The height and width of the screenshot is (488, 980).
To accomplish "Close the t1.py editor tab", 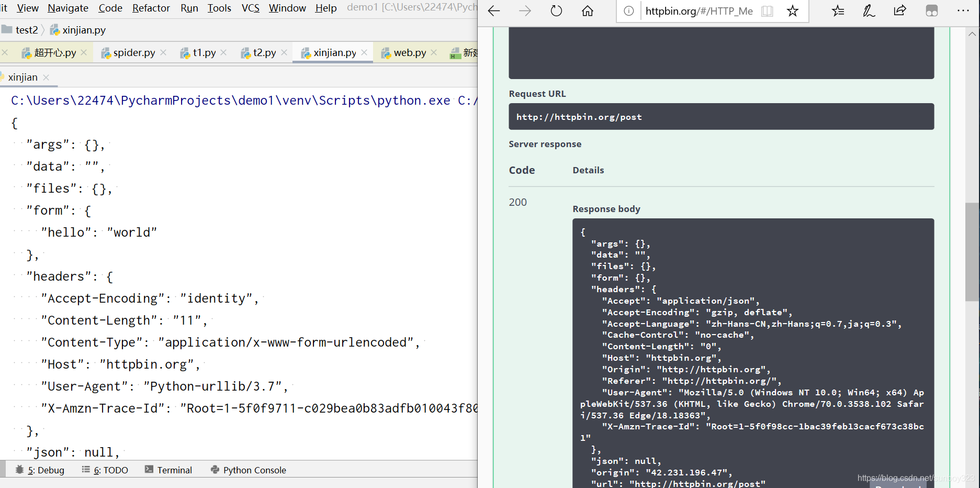I will (223, 52).
